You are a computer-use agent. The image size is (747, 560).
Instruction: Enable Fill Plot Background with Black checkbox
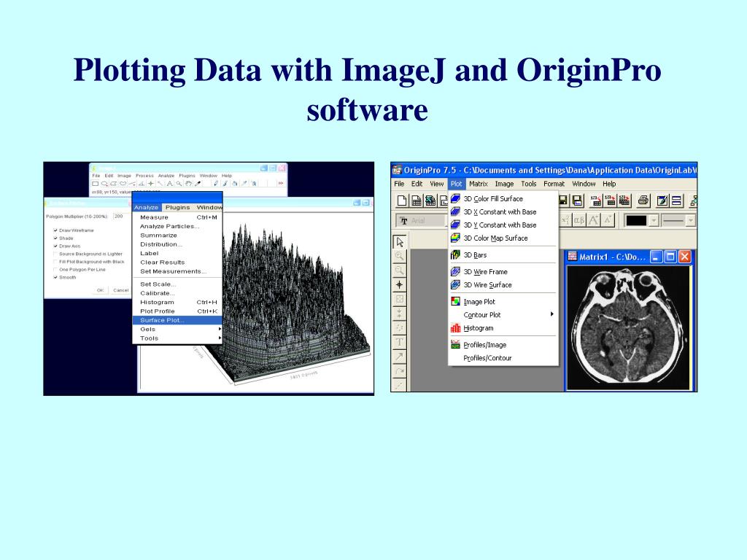[x=55, y=262]
